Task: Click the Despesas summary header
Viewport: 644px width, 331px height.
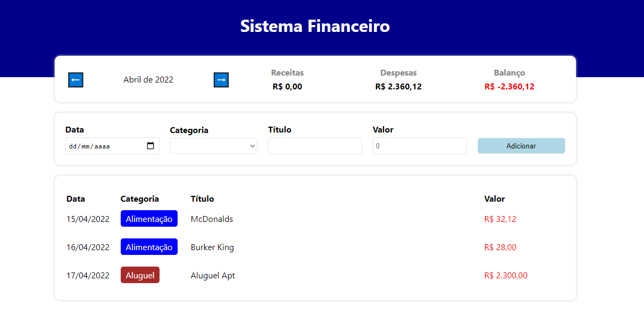Action: click(x=398, y=72)
